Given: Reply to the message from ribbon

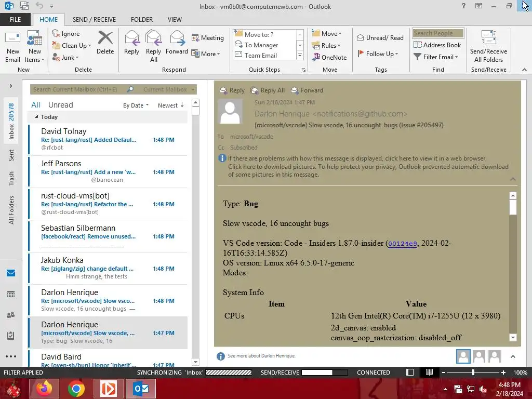Looking at the screenshot, I should click(131, 43).
